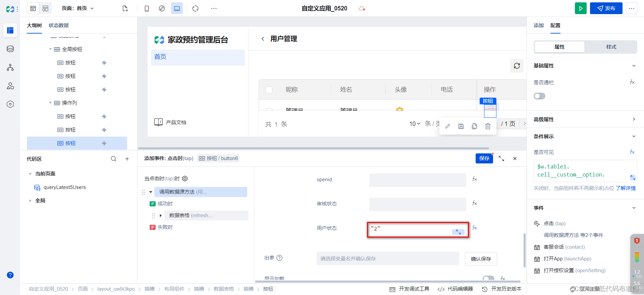Select the 样式 tab
This screenshot has height=295, width=644.
[611, 47]
